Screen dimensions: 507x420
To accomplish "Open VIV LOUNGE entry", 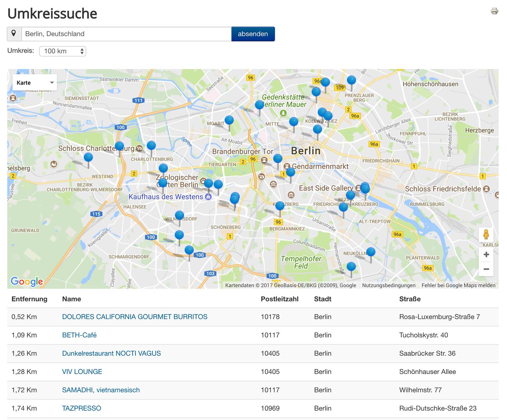I will pos(82,371).
